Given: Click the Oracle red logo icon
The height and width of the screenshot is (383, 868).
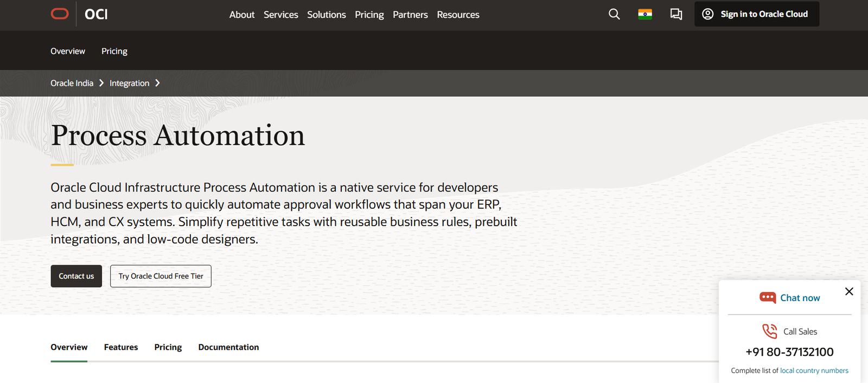Looking at the screenshot, I should pyautogui.click(x=60, y=14).
